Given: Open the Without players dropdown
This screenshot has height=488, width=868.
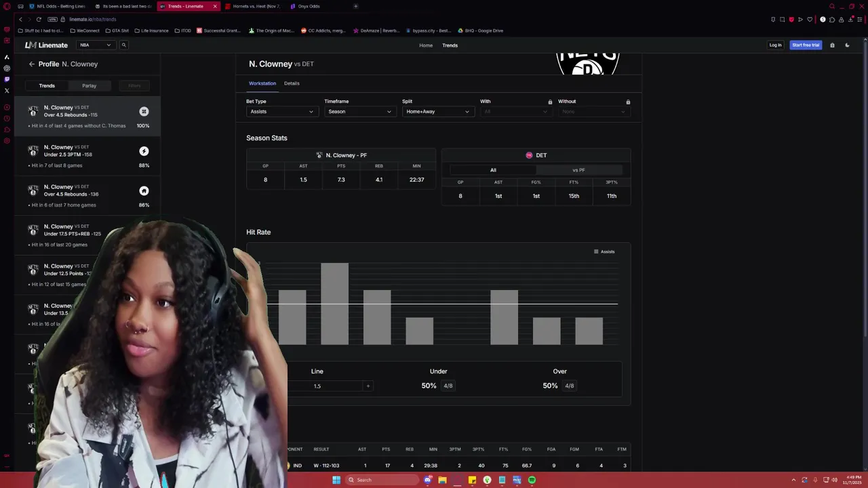Looking at the screenshot, I should tap(593, 111).
